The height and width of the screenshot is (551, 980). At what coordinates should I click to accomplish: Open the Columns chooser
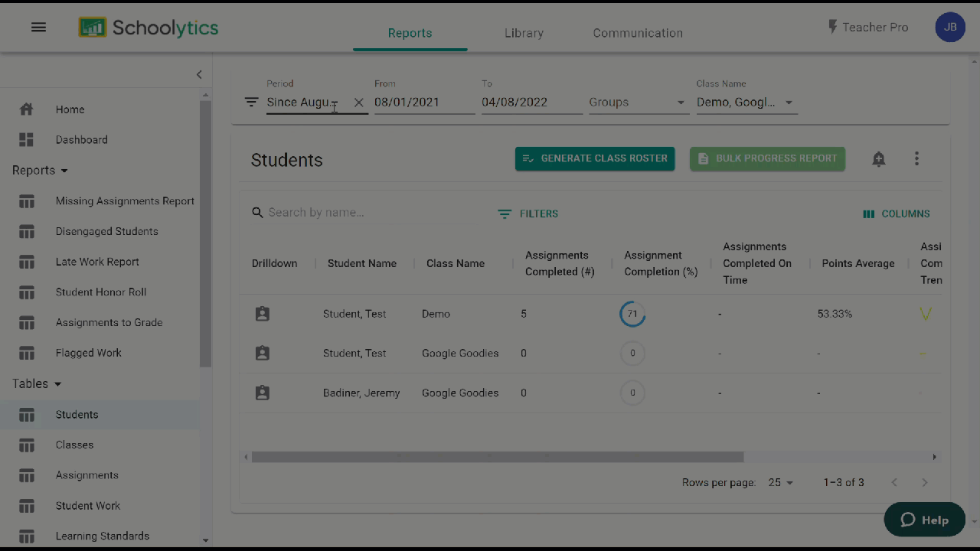pyautogui.click(x=897, y=214)
